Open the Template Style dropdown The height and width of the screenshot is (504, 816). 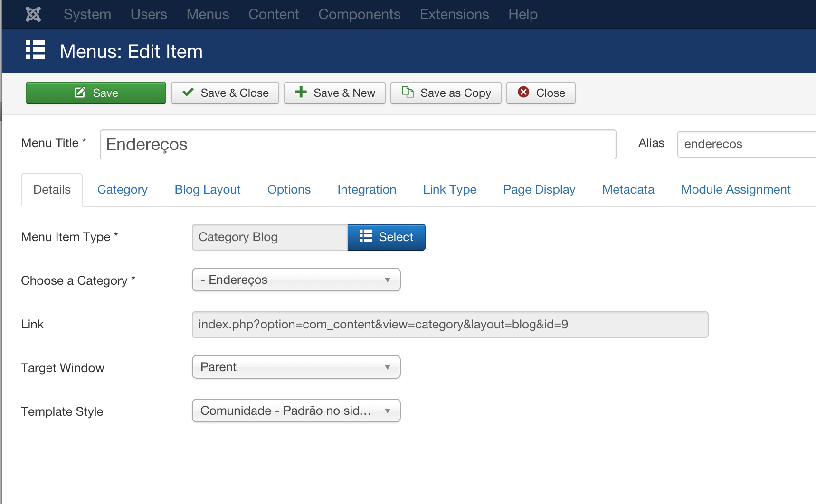tap(296, 411)
